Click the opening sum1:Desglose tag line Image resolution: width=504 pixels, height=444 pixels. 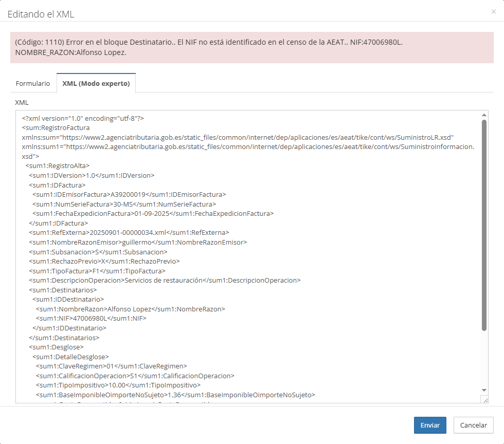pyautogui.click(x=56, y=347)
